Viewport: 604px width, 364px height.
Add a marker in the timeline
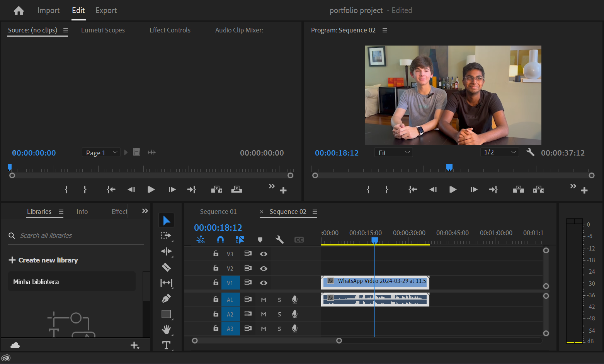click(x=260, y=240)
